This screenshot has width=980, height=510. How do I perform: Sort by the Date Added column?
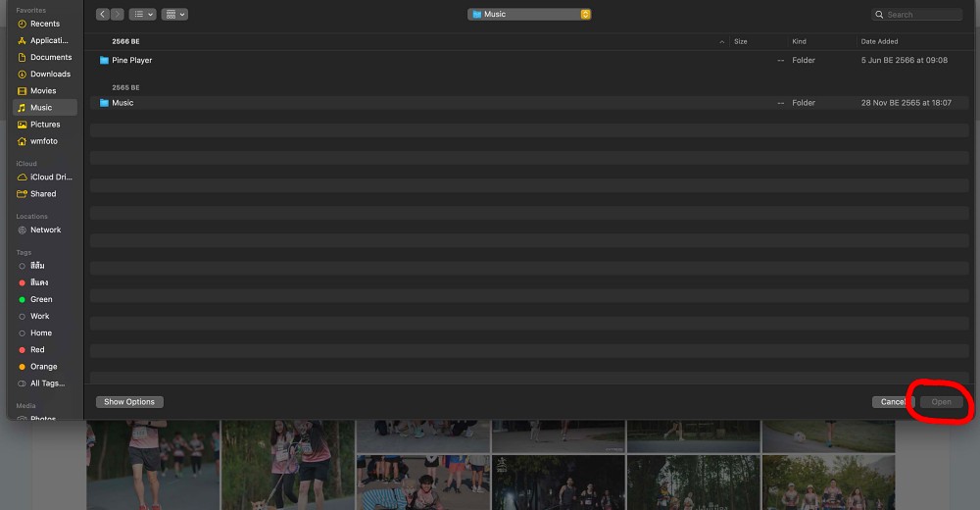[879, 41]
